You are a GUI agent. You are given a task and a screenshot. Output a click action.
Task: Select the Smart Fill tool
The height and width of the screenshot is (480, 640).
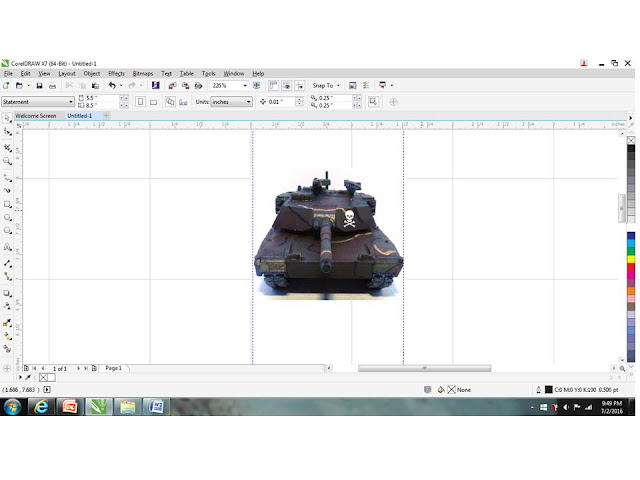pyautogui.click(x=7, y=349)
